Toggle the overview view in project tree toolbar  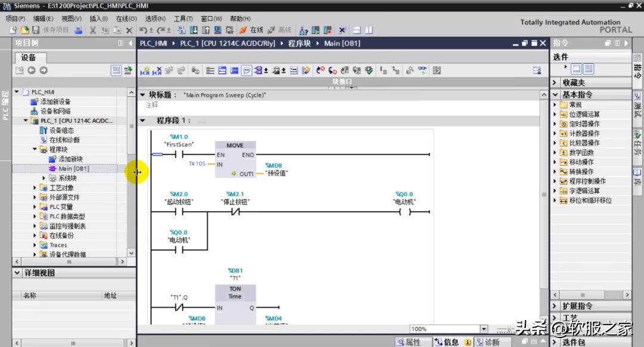116,70
